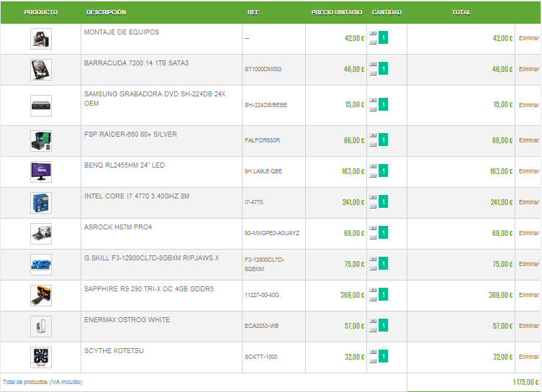
Task: Decrease quantity of BENQ RL2455HM monitor
Action: [x=373, y=176]
